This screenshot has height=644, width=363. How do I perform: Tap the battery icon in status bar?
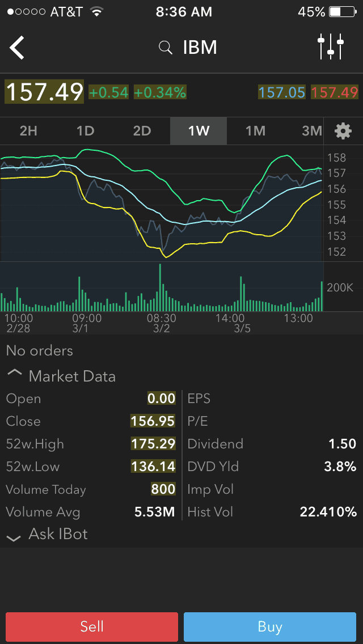click(x=343, y=12)
